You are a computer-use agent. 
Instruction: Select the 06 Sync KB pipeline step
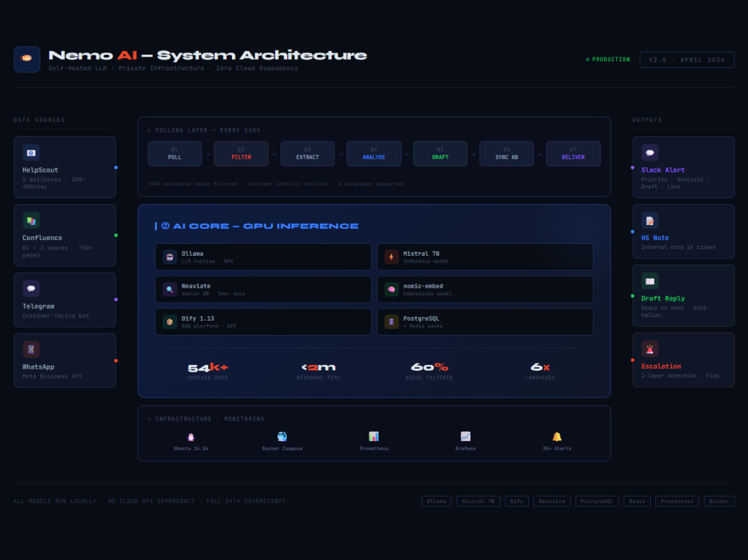(x=506, y=153)
